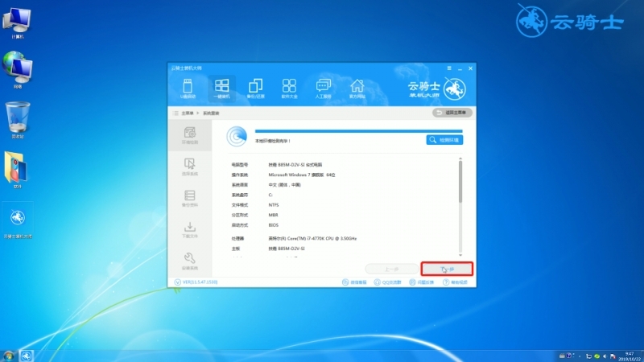
Task: Open the U盘启动 USB boot tool
Action: [x=188, y=88]
